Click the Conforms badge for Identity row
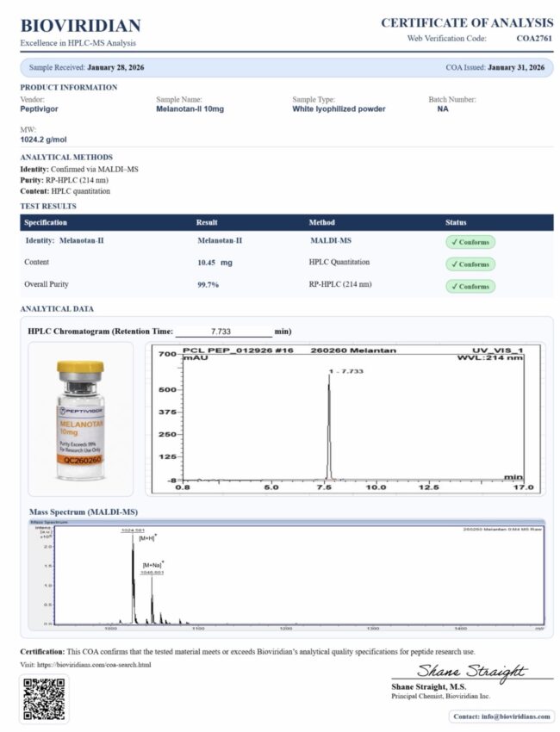Viewport: 560px width, 732px height. click(x=470, y=242)
